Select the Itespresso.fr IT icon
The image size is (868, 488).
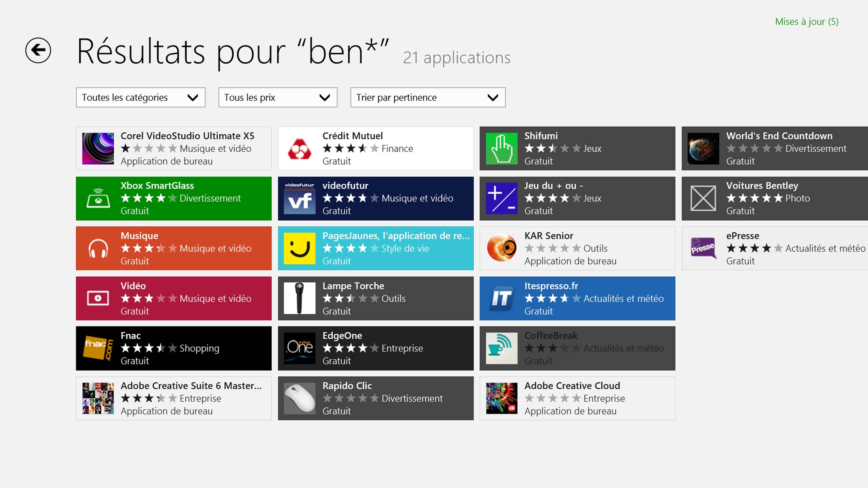click(502, 299)
